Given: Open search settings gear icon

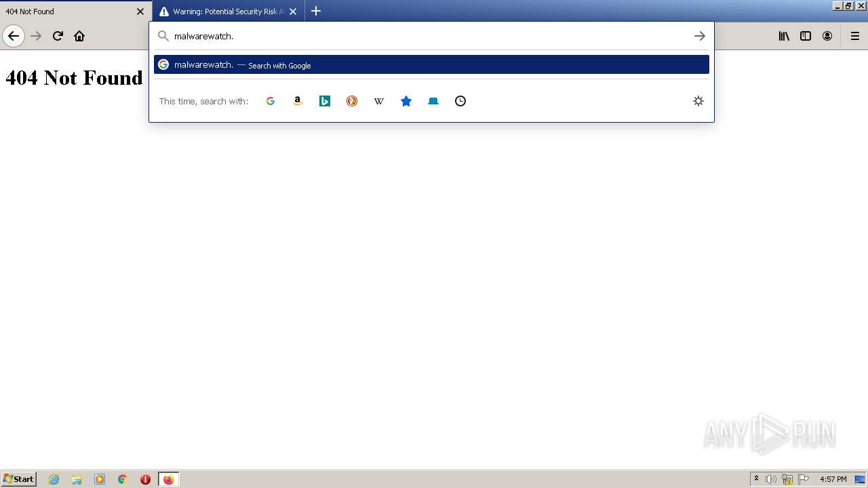Looking at the screenshot, I should [698, 101].
